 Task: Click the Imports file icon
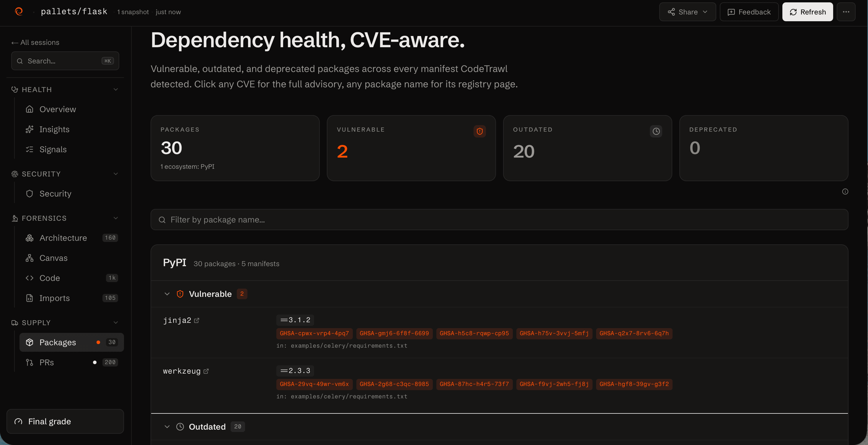tap(30, 298)
